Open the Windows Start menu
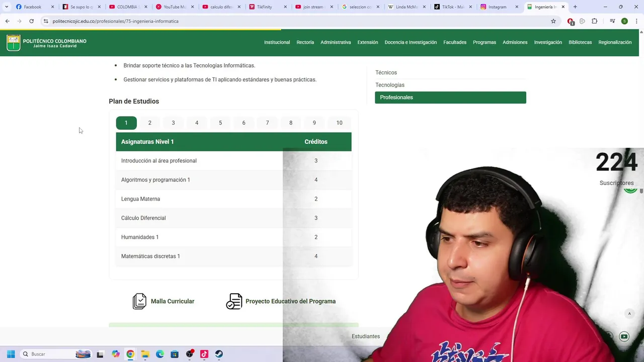 [11, 354]
